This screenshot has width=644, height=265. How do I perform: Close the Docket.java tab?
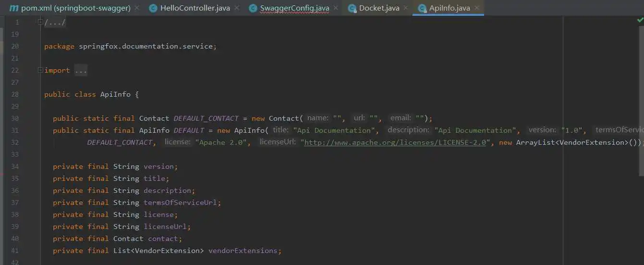point(405,8)
